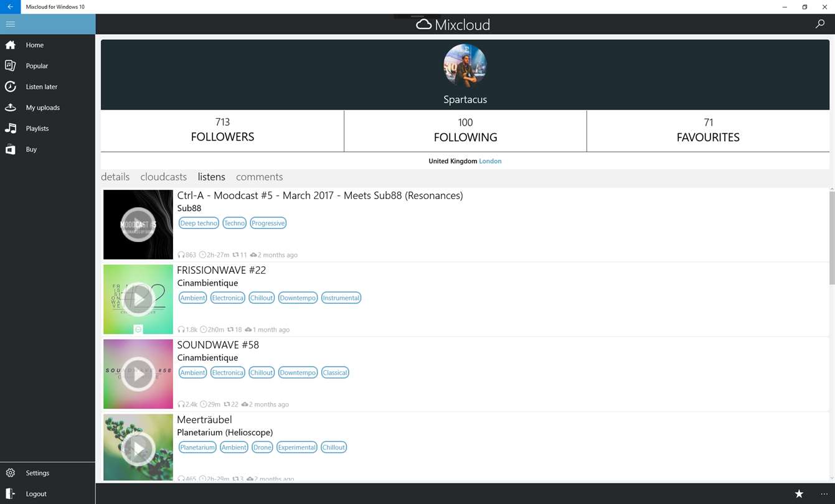Click 11 reposts icon on Moodcast #5
The width and height of the screenshot is (835, 504).
pyautogui.click(x=236, y=254)
